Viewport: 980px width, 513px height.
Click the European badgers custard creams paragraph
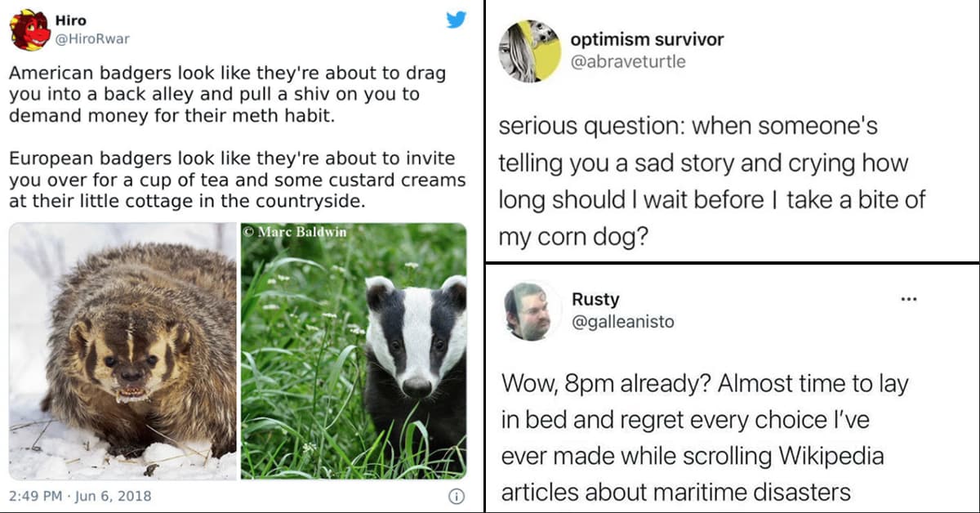tap(237, 179)
